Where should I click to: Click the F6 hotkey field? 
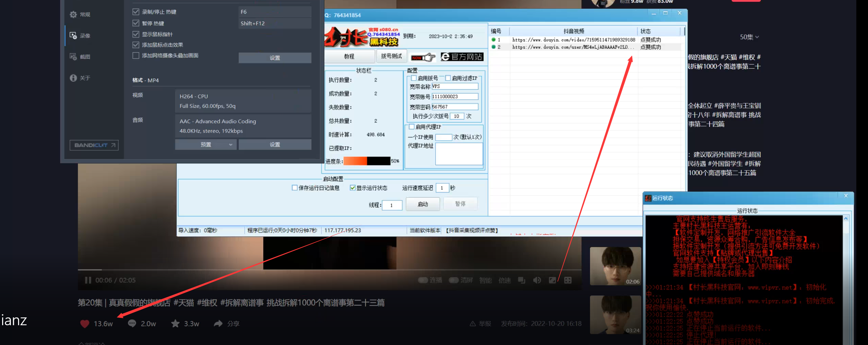point(275,12)
